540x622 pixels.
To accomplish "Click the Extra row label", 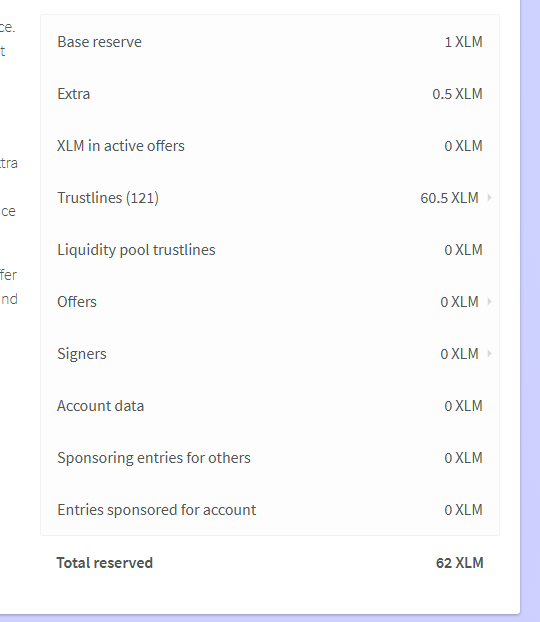I will [x=73, y=94].
